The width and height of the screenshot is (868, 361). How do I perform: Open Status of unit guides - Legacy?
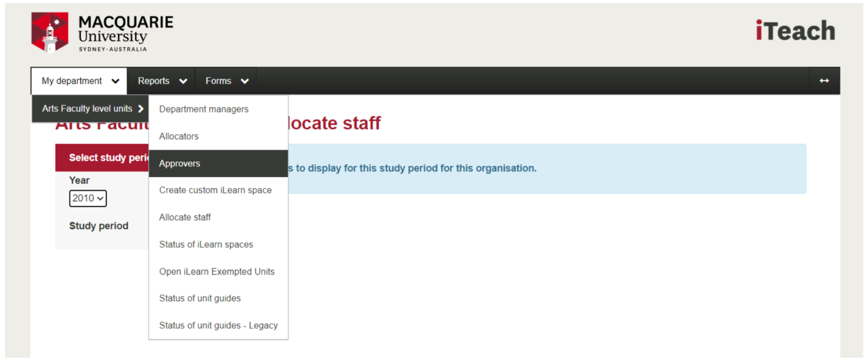coord(218,325)
